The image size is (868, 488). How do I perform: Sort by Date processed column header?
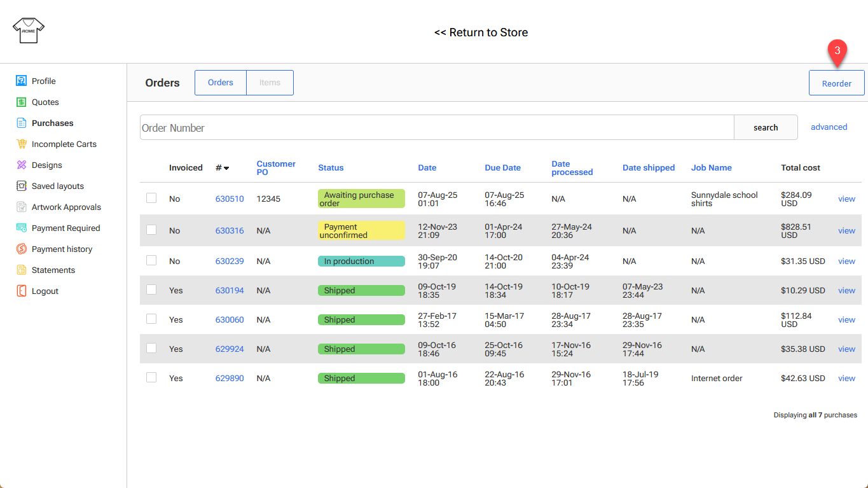tap(572, 168)
